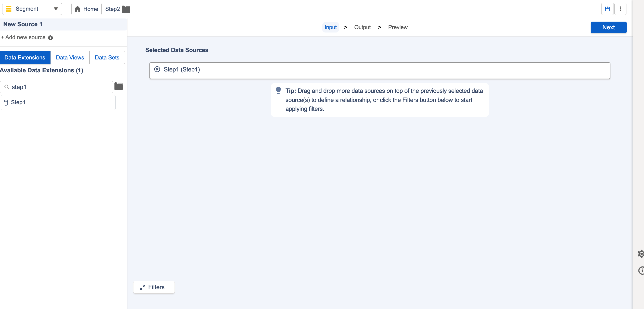Click the Step2 selection name
Screen dimensions: 644x309
click(x=113, y=9)
